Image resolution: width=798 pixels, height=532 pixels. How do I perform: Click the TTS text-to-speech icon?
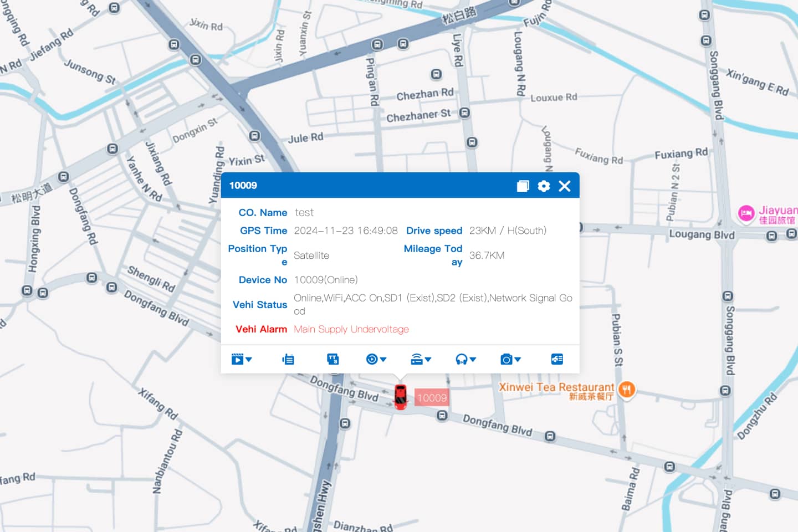click(332, 359)
